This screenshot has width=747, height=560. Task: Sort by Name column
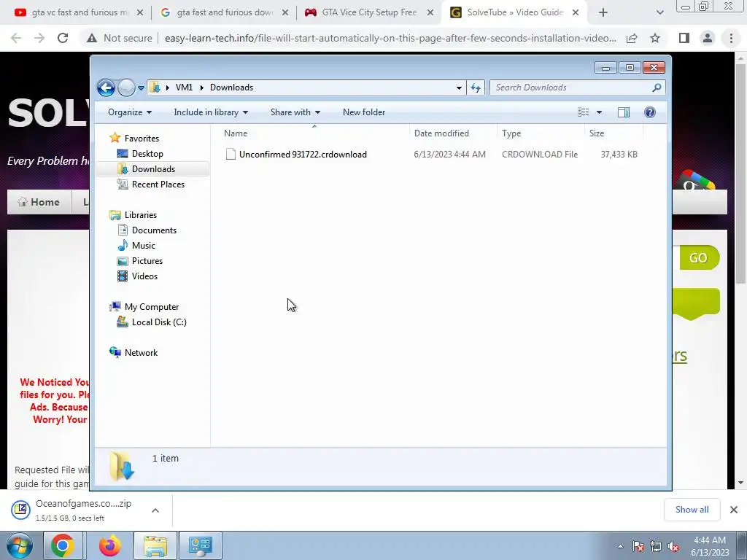tap(314, 133)
